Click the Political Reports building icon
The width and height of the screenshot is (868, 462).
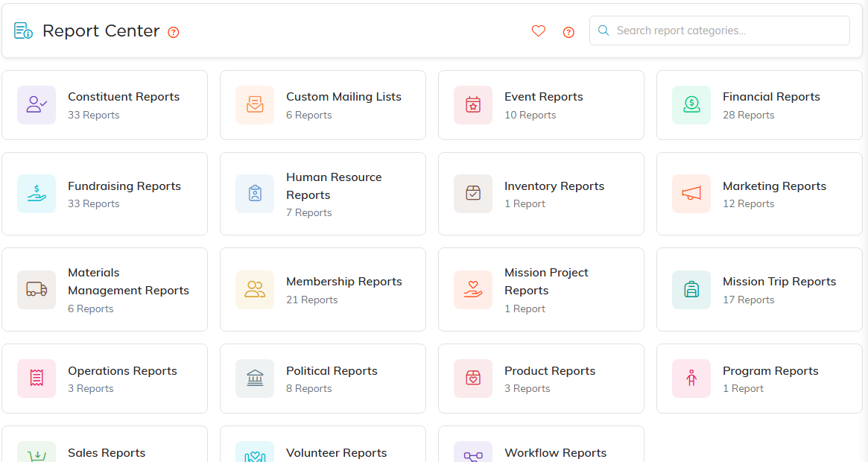(255, 379)
